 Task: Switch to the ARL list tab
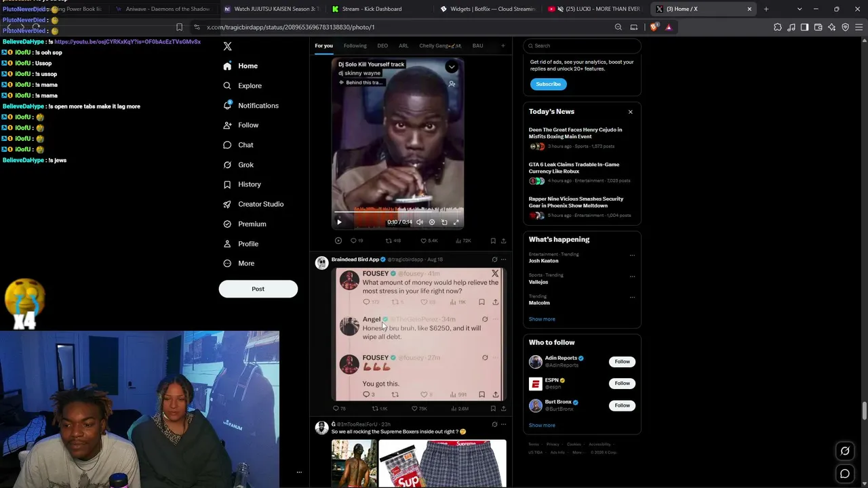[403, 46]
